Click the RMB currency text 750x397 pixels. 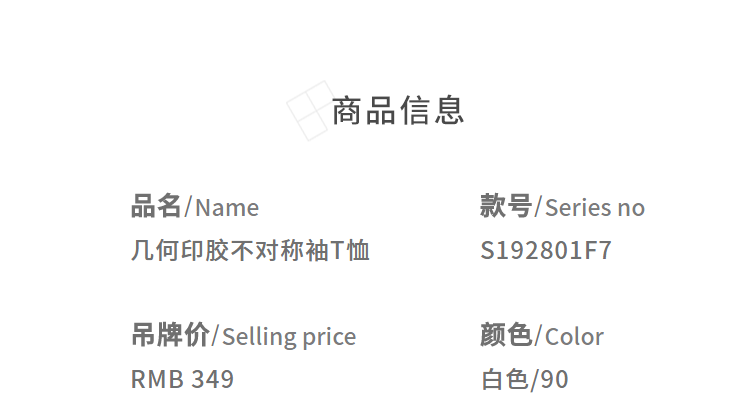click(157, 379)
